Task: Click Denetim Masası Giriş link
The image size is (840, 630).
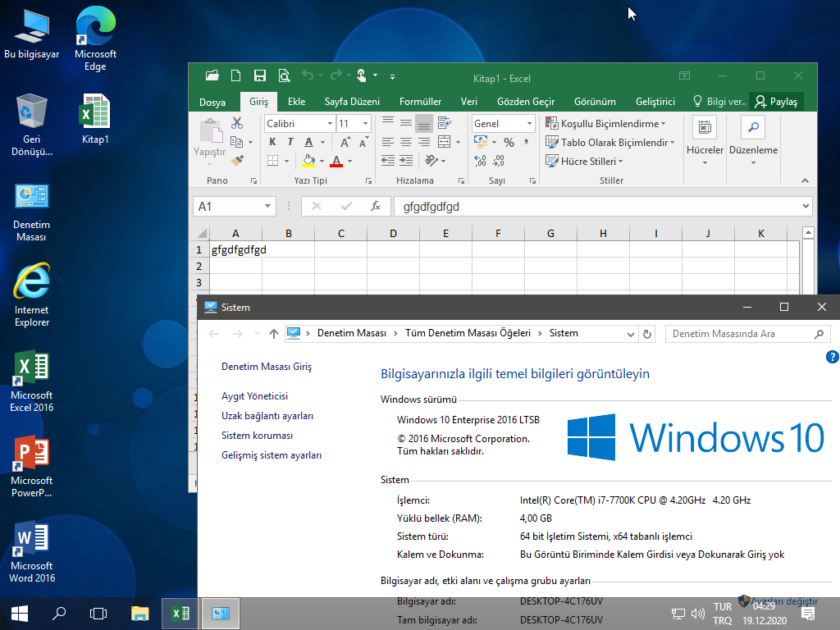Action: (267, 367)
